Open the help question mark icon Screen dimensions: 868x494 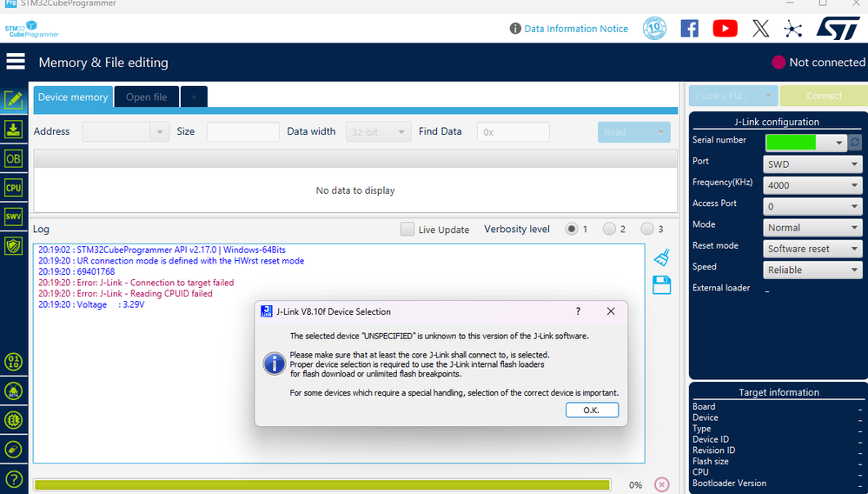pyautogui.click(x=13, y=479)
